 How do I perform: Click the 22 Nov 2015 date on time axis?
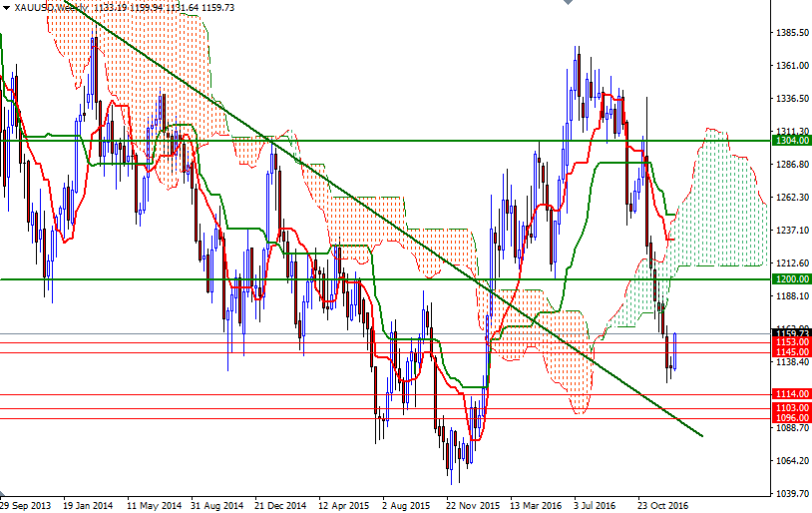(473, 505)
